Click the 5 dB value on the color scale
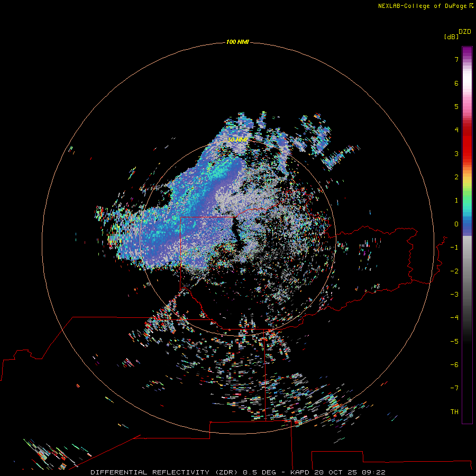This screenshot has width=476, height=476. tap(456, 106)
